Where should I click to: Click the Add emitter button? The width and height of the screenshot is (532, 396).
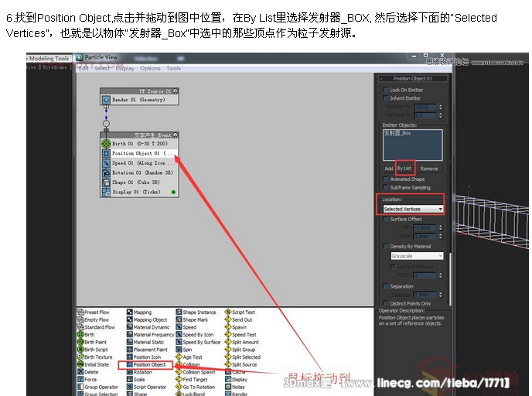click(389, 169)
